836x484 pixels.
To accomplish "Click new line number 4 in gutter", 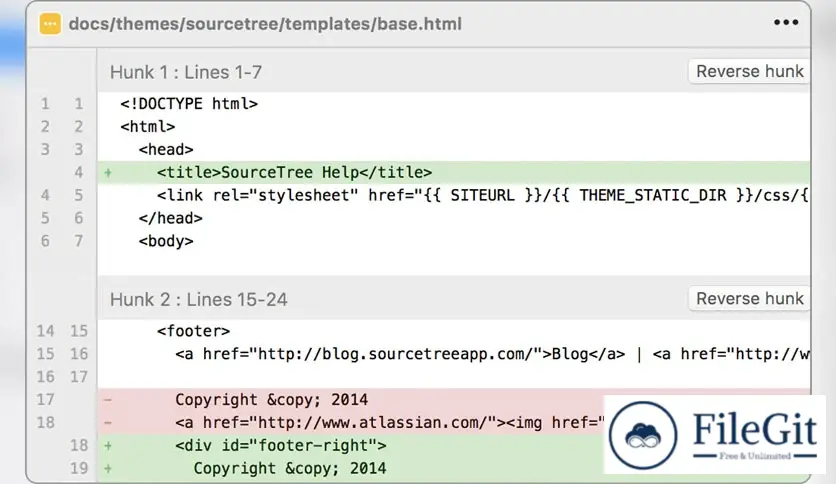I will (79, 172).
